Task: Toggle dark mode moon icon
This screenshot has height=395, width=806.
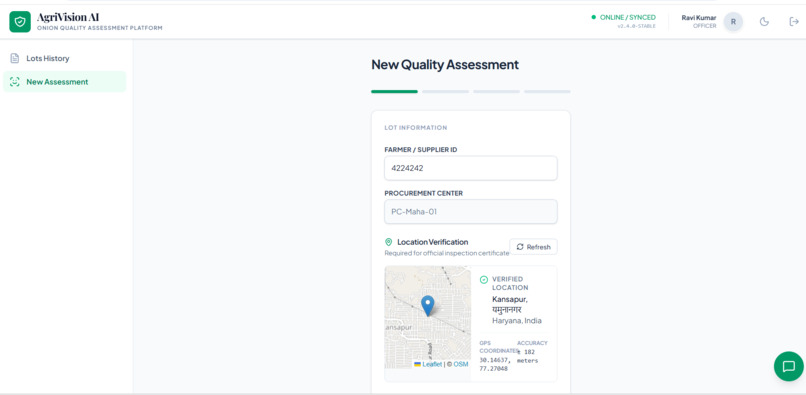Action: (x=764, y=22)
